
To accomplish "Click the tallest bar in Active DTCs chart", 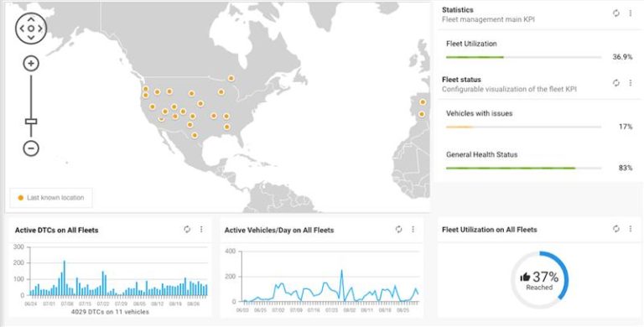I will click(x=64, y=278).
